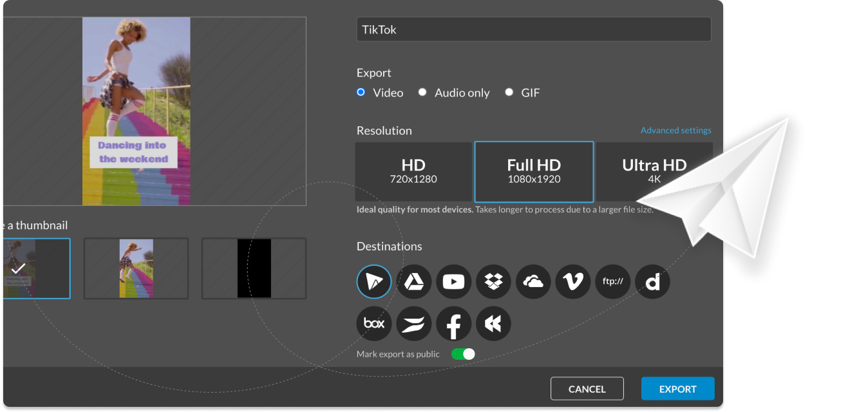Click the TikTok title input field
The width and height of the screenshot is (868, 412).
point(533,30)
